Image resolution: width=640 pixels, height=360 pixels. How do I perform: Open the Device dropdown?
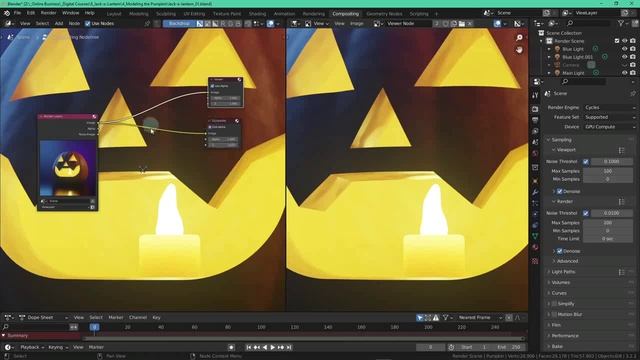click(610, 127)
